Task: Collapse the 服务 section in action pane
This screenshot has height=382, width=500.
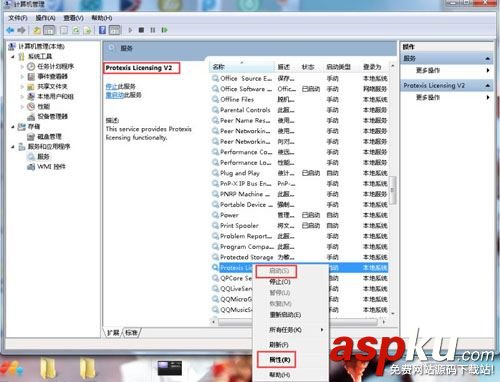Action: click(x=488, y=59)
